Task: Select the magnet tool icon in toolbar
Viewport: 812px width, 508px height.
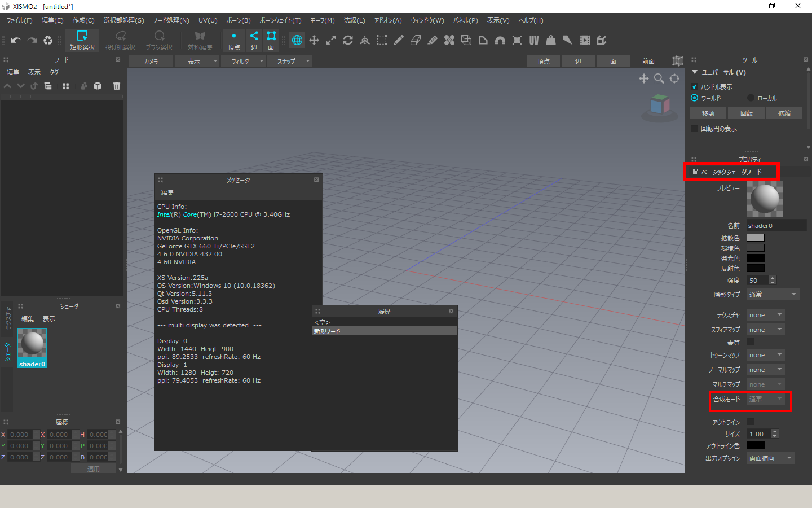Action: pyautogui.click(x=500, y=40)
